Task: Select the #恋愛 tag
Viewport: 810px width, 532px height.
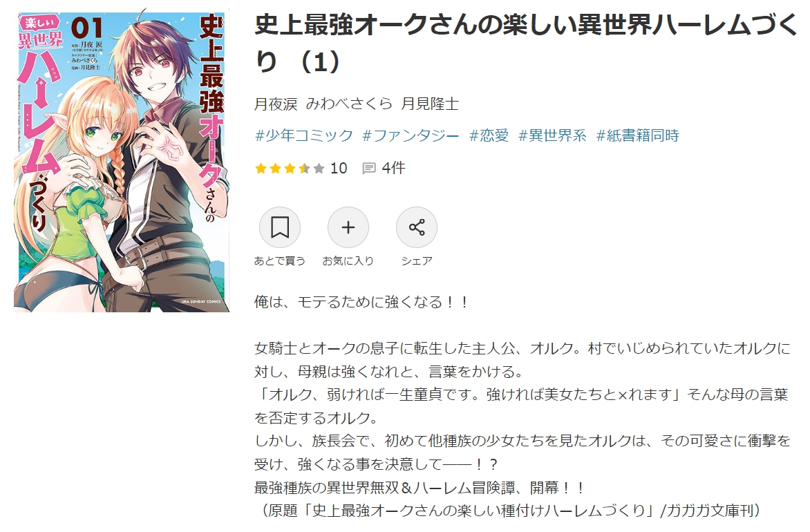Action: point(489,136)
